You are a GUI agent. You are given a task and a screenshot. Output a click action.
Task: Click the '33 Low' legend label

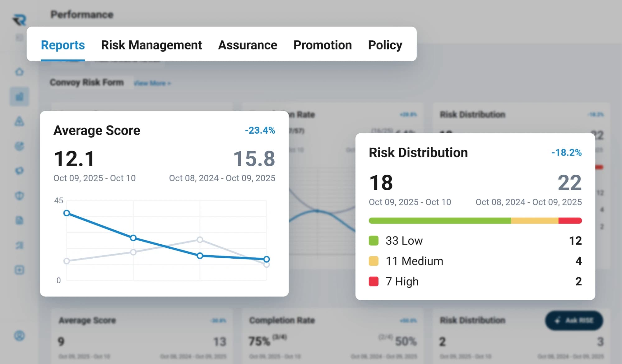[x=404, y=241]
